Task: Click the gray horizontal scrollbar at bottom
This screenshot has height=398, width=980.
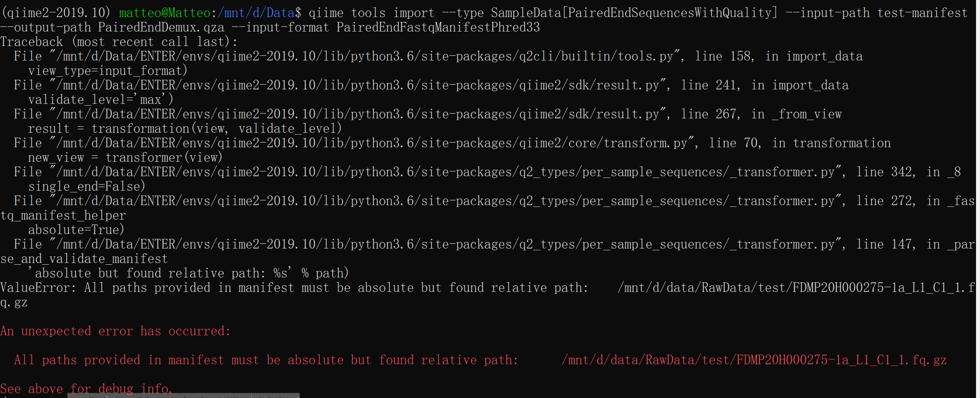Action: click(183, 396)
